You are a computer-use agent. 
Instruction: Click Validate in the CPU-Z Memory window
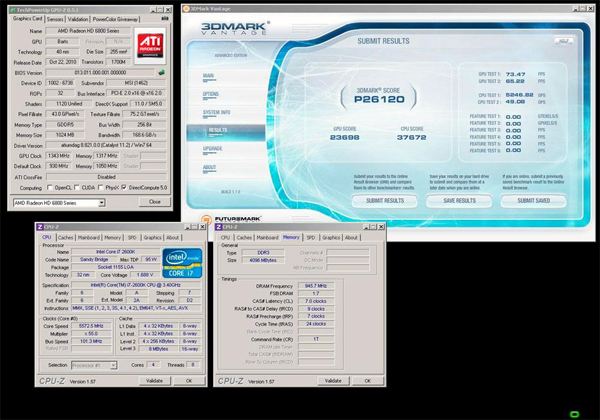[333, 381]
